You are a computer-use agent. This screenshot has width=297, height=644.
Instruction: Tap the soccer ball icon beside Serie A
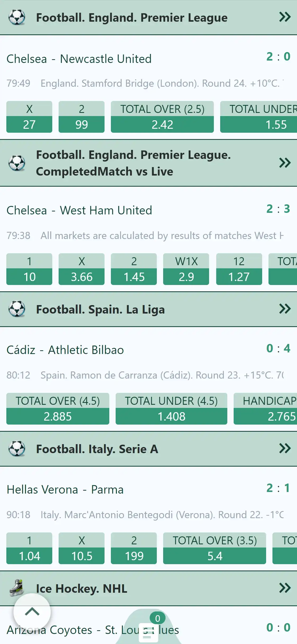click(17, 448)
